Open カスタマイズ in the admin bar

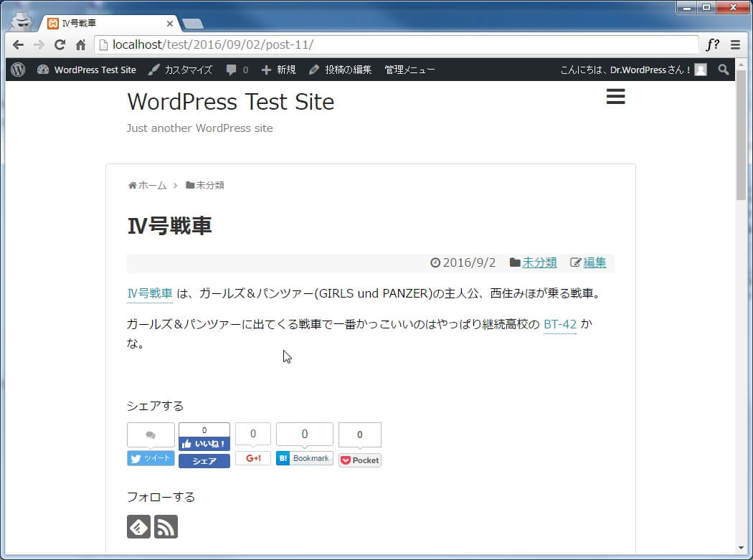180,70
